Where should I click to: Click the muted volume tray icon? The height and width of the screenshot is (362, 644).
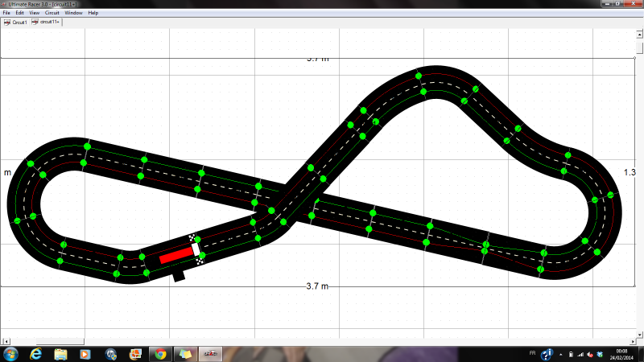592,354
